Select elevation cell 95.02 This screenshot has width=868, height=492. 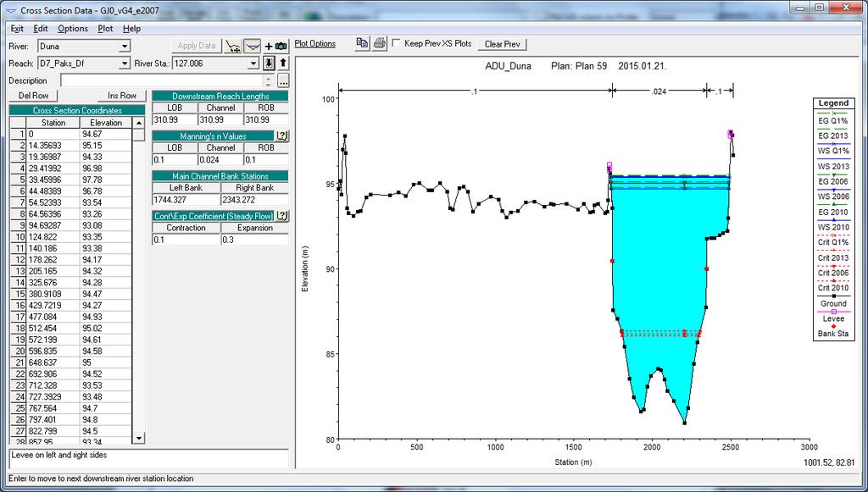point(106,329)
